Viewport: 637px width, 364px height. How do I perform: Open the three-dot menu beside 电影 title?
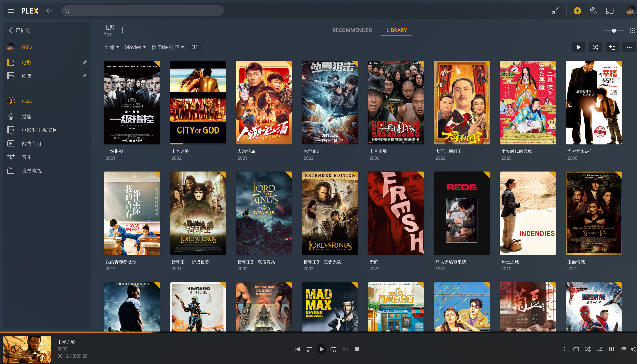pyautogui.click(x=122, y=30)
